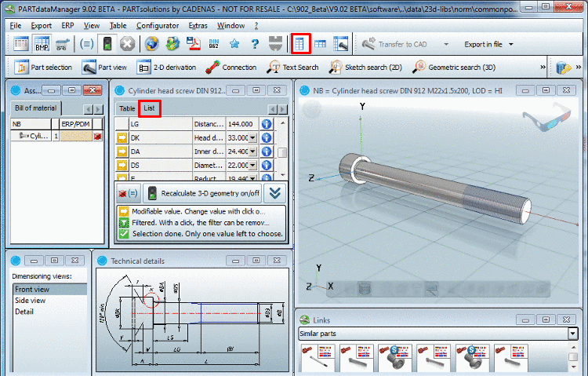Open the Configurator menu
Viewport: 588px width, 376px height.
[x=158, y=26]
